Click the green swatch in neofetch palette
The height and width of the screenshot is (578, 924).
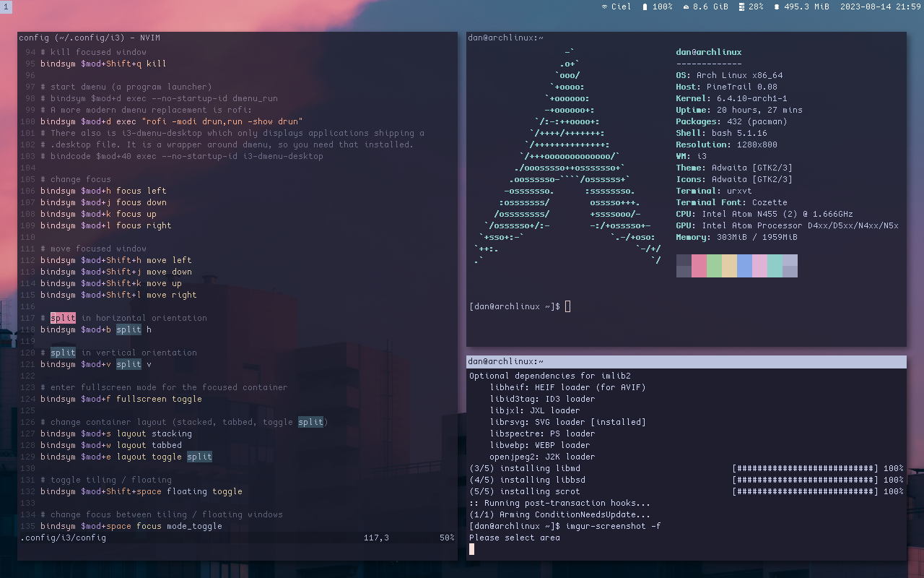coord(714,266)
